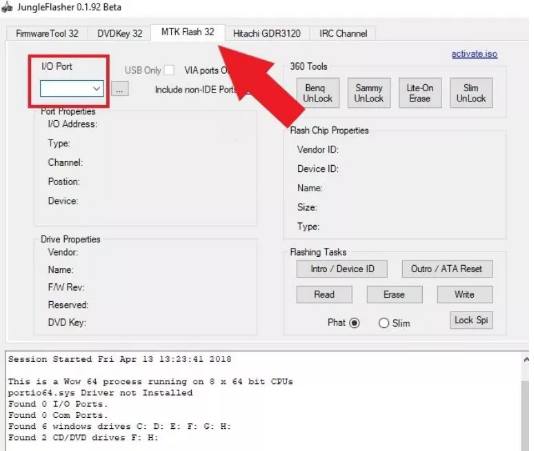This screenshot has width=534, height=451.
Task: Click the JungleFlasher app icon in title bar
Action: click(x=7, y=7)
